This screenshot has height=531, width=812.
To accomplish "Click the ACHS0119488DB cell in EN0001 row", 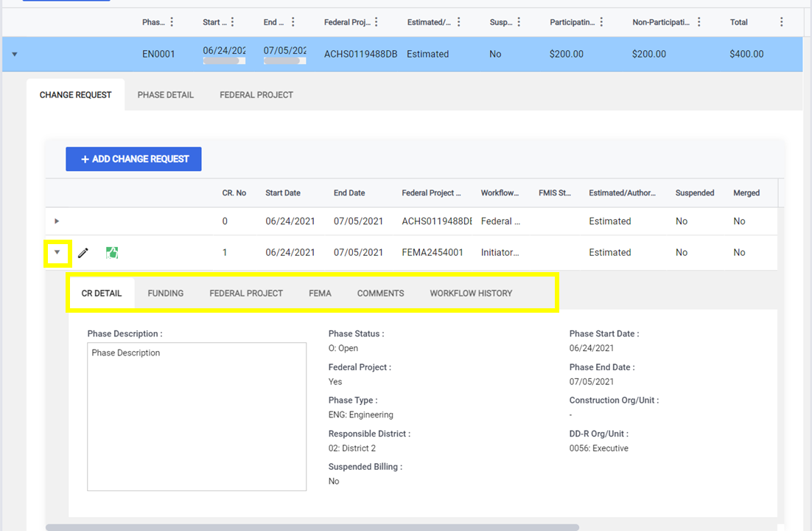I will (x=360, y=54).
